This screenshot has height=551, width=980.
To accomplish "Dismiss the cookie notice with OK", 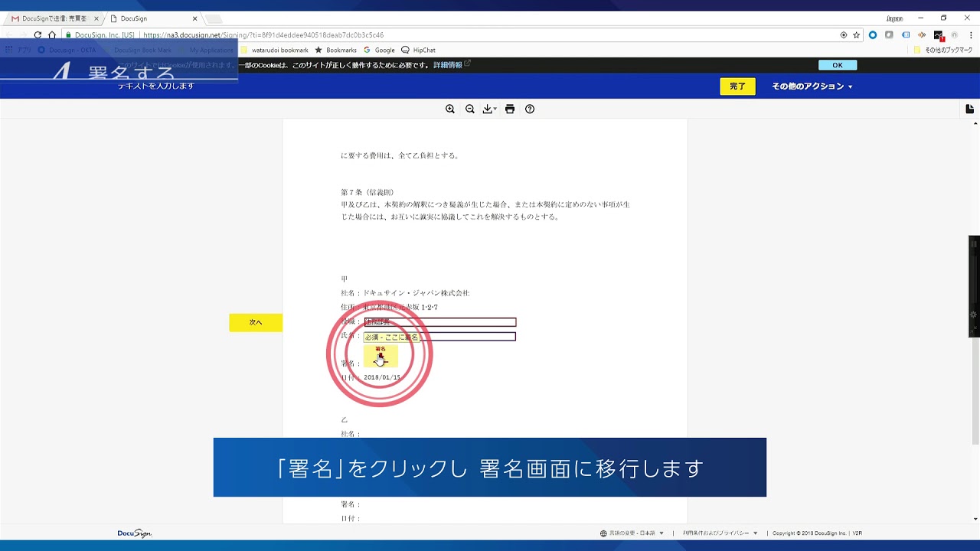I will [838, 65].
